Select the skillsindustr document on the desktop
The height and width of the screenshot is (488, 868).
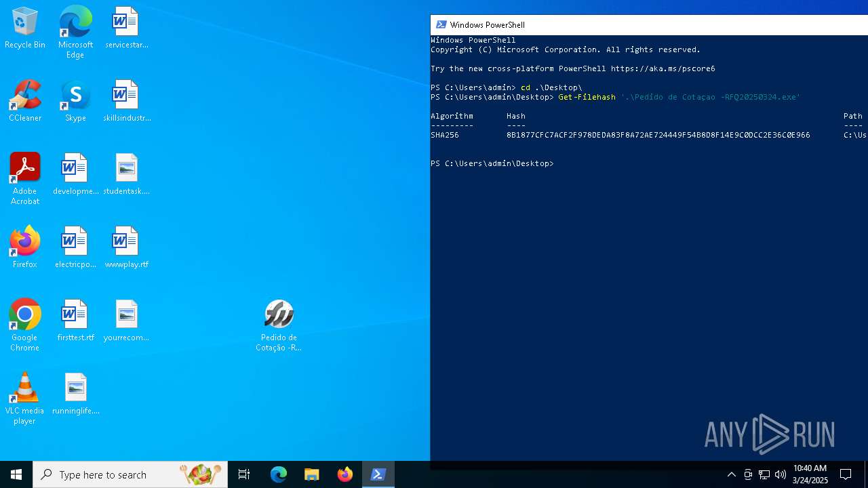[126, 102]
